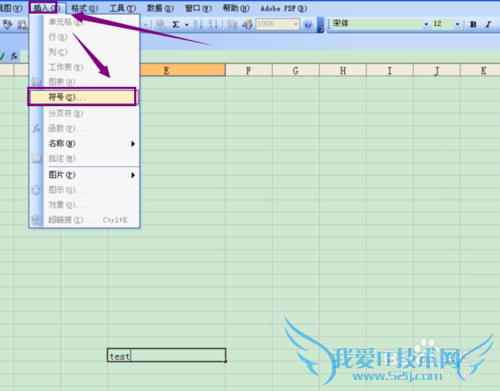
Task: Select 单元格 (Cells) menu entry
Action: coord(84,22)
